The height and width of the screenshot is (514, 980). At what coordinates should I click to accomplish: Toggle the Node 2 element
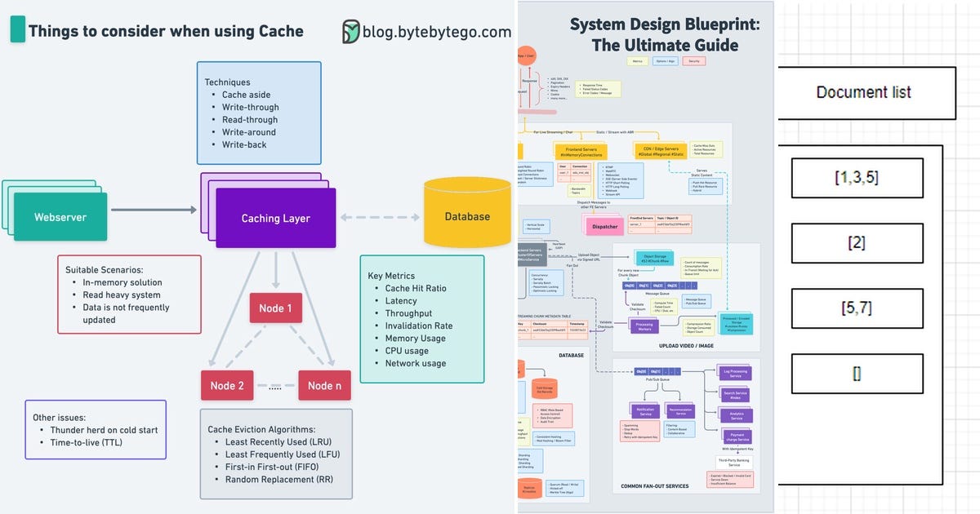227,385
